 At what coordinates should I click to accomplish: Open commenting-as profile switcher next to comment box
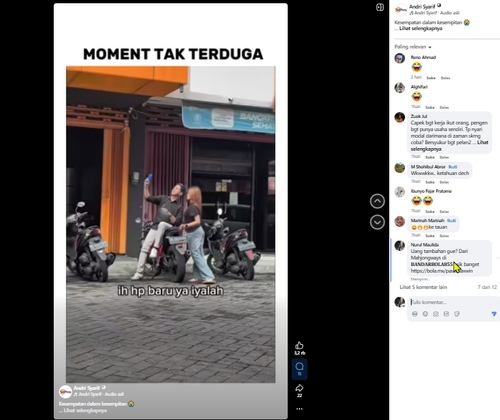pyautogui.click(x=400, y=302)
